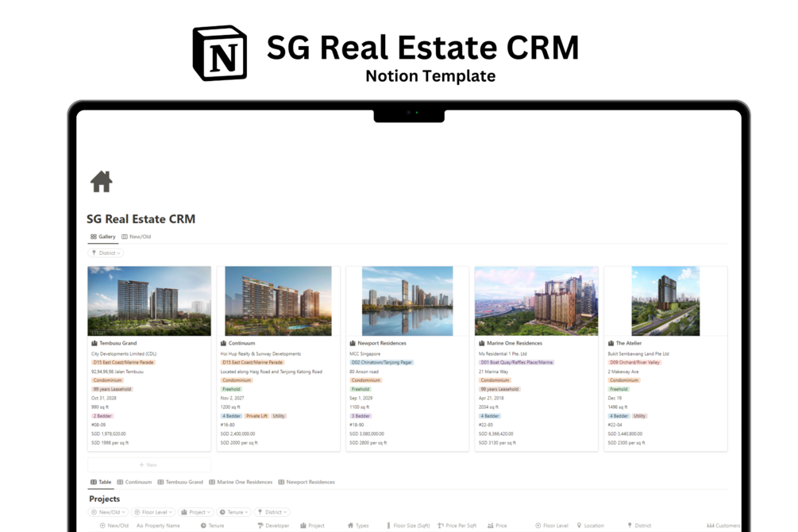798x532 pixels.
Task: Click the Tenure column header icon
Action: click(x=203, y=526)
